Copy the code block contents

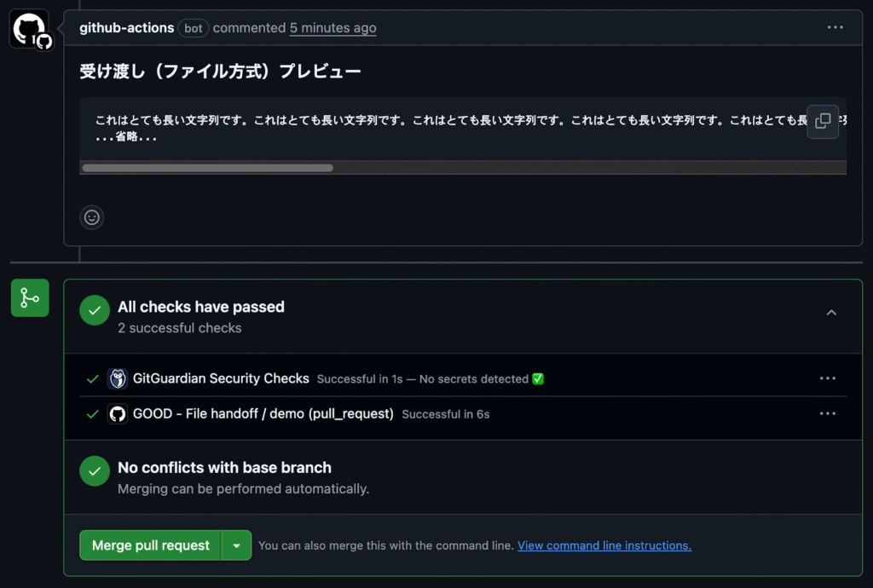click(x=823, y=121)
